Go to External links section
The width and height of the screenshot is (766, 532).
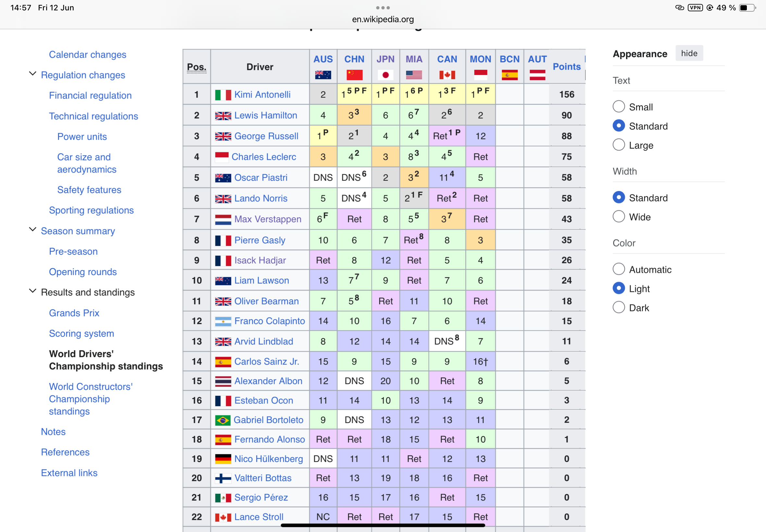point(69,473)
